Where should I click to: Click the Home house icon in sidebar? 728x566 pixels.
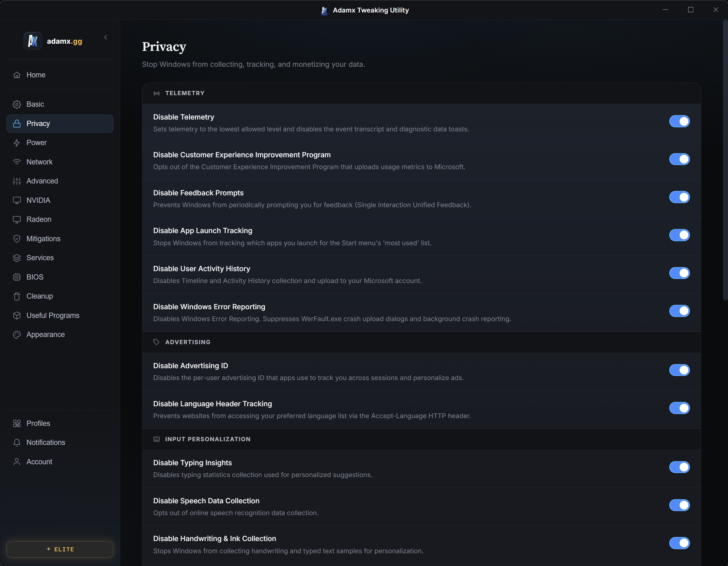[17, 75]
